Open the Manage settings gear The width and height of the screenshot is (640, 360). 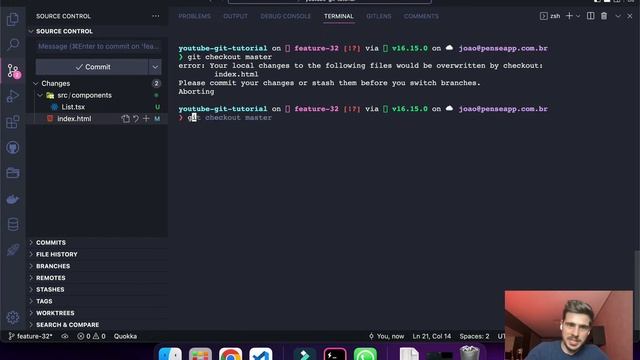(13, 317)
